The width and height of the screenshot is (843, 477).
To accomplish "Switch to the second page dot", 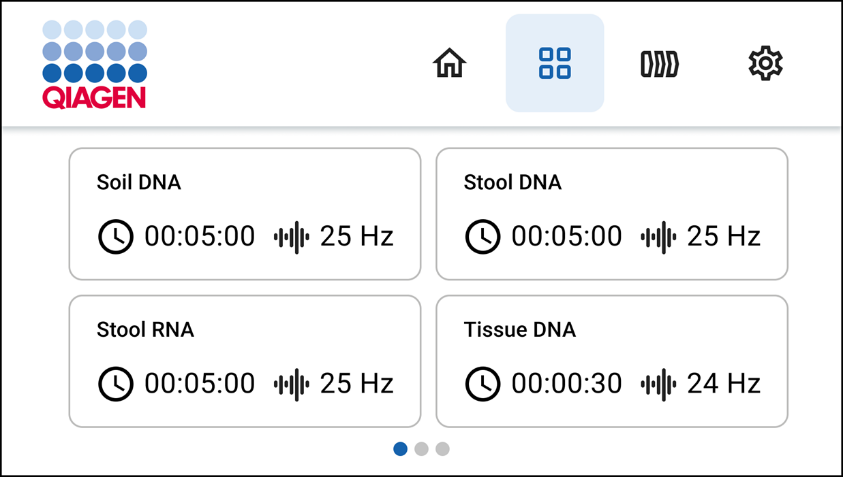I will [x=421, y=449].
